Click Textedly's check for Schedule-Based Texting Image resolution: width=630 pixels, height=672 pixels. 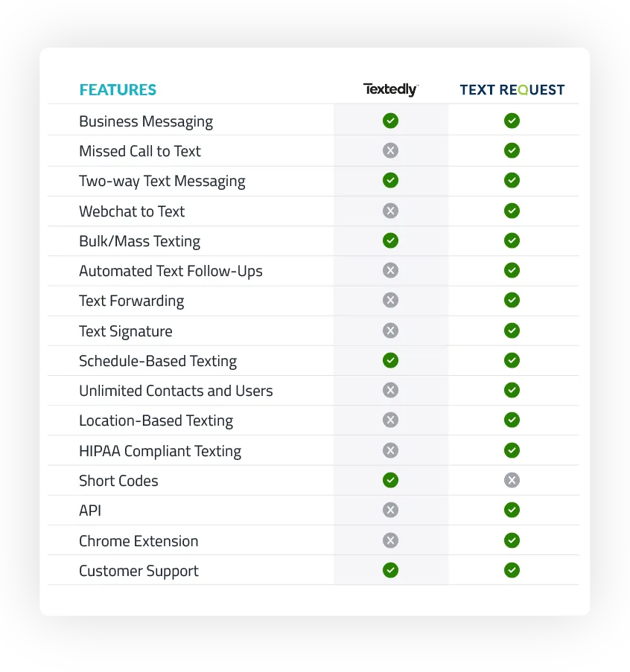click(390, 360)
